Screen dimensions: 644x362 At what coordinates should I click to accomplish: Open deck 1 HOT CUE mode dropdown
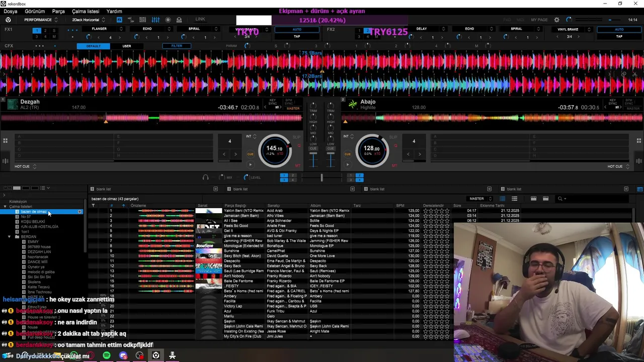pos(26,166)
